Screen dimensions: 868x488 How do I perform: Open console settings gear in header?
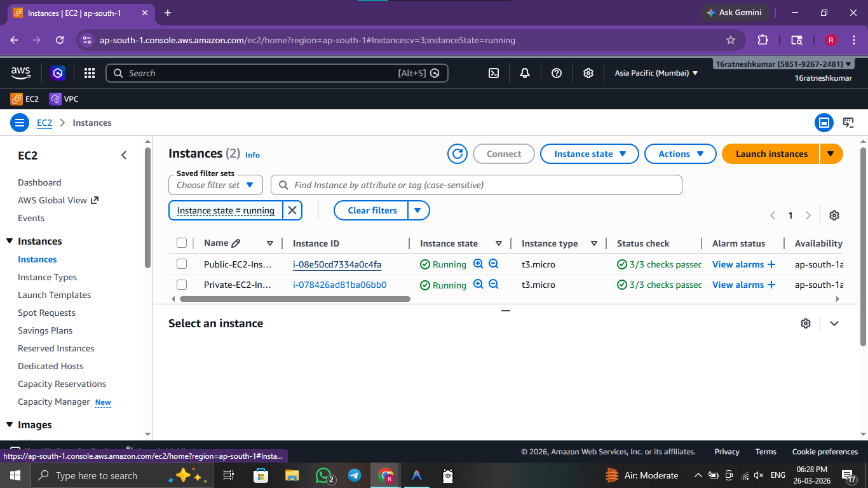588,73
